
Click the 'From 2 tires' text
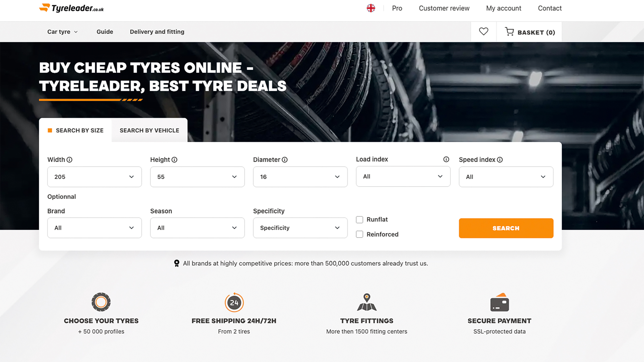click(x=234, y=331)
